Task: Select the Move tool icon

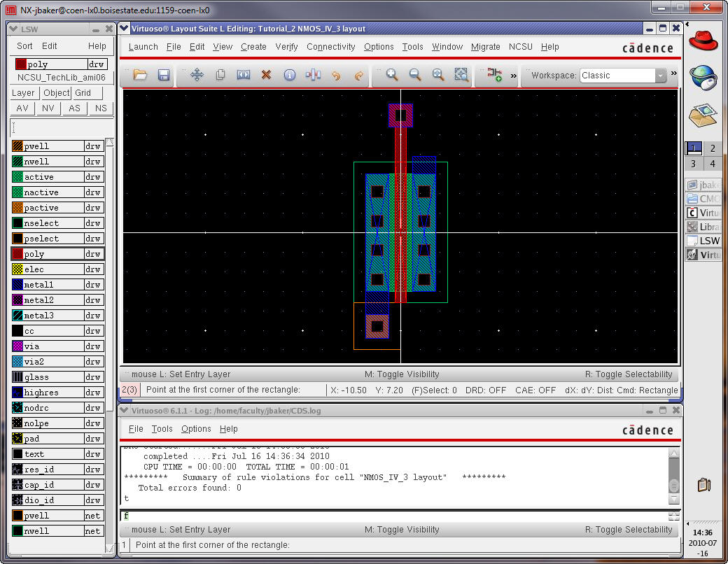Action: [x=197, y=75]
